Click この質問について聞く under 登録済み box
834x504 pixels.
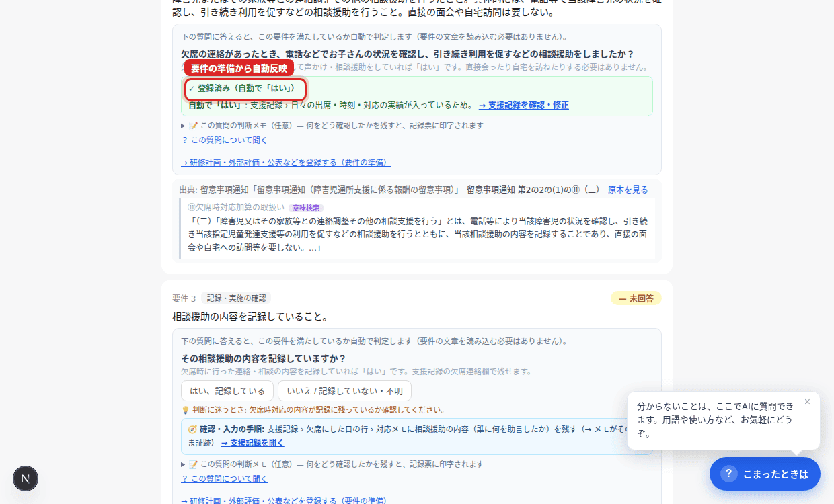(x=225, y=140)
